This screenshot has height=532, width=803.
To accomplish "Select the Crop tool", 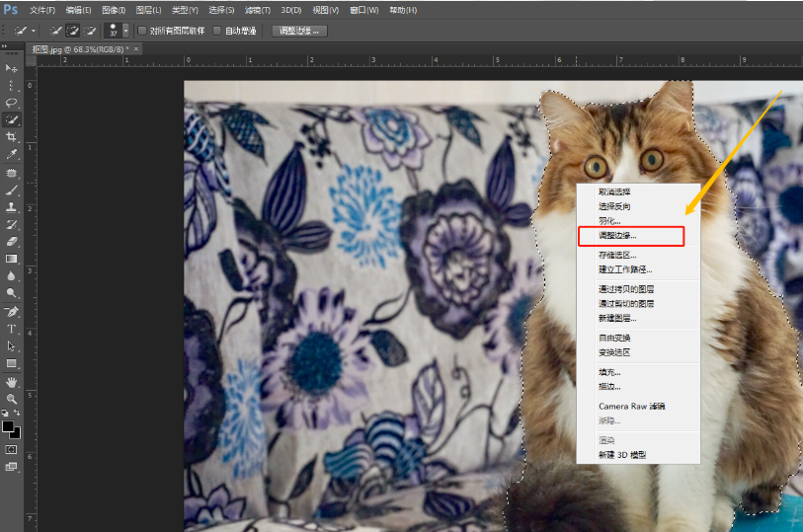I will (x=12, y=136).
